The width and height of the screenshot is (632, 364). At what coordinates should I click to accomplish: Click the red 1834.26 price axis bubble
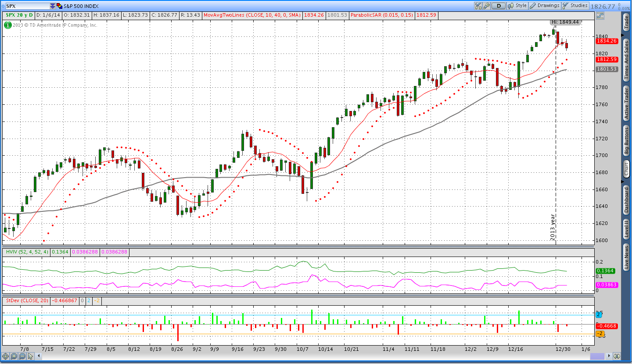(607, 41)
